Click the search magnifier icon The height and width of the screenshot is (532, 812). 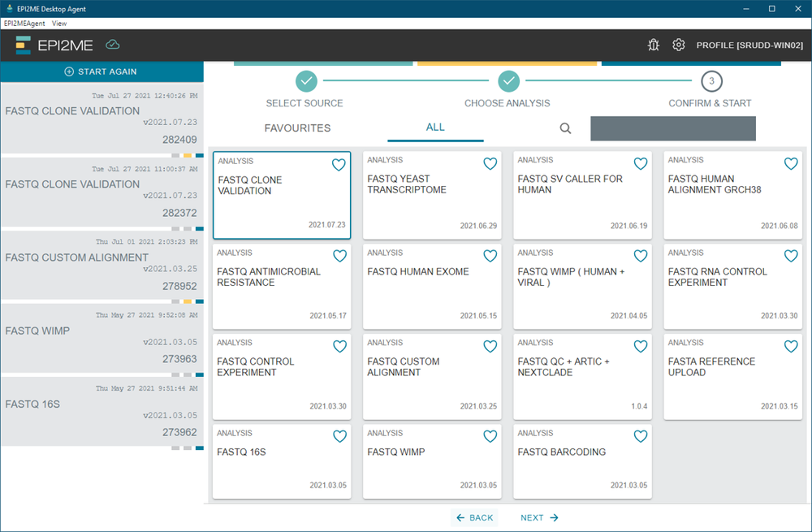(565, 128)
